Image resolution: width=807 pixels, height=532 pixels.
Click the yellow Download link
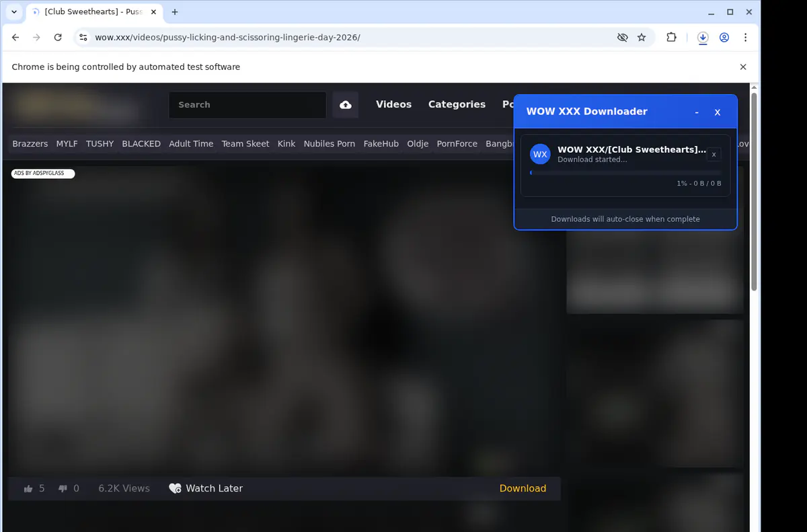523,489
